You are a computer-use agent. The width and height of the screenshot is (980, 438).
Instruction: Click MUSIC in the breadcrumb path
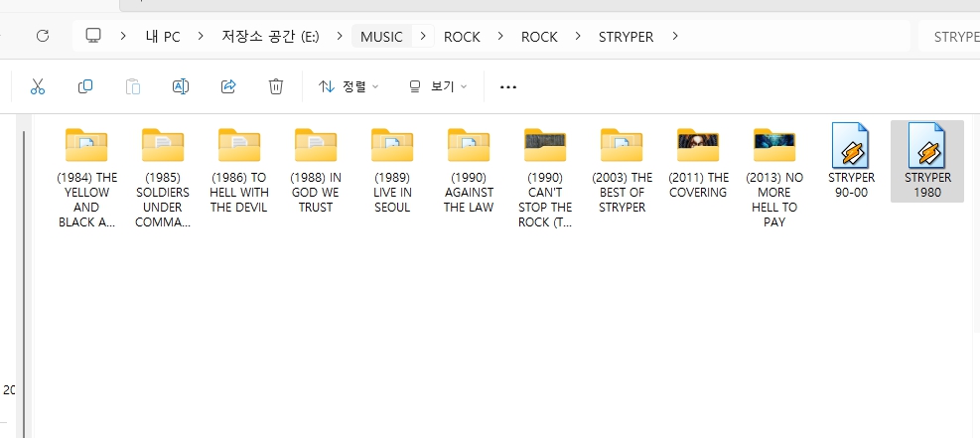[x=381, y=36]
